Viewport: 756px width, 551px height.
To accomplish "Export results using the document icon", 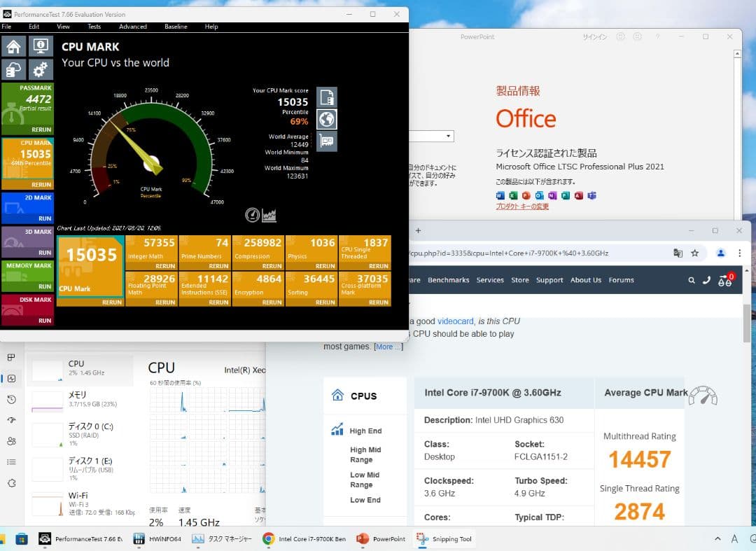I will pyautogui.click(x=325, y=97).
